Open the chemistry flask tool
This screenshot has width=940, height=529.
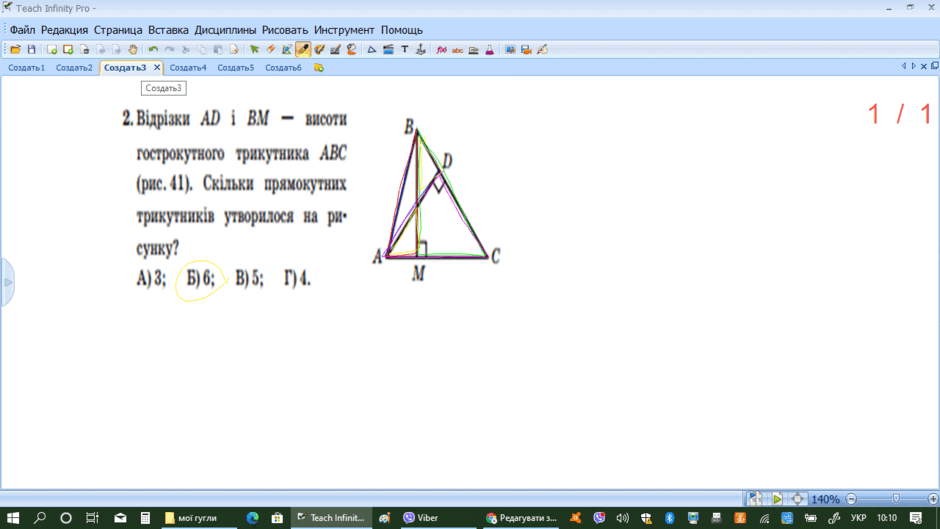[490, 50]
